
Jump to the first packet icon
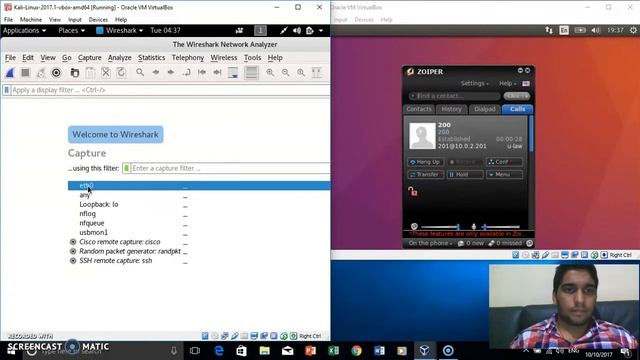(202, 72)
